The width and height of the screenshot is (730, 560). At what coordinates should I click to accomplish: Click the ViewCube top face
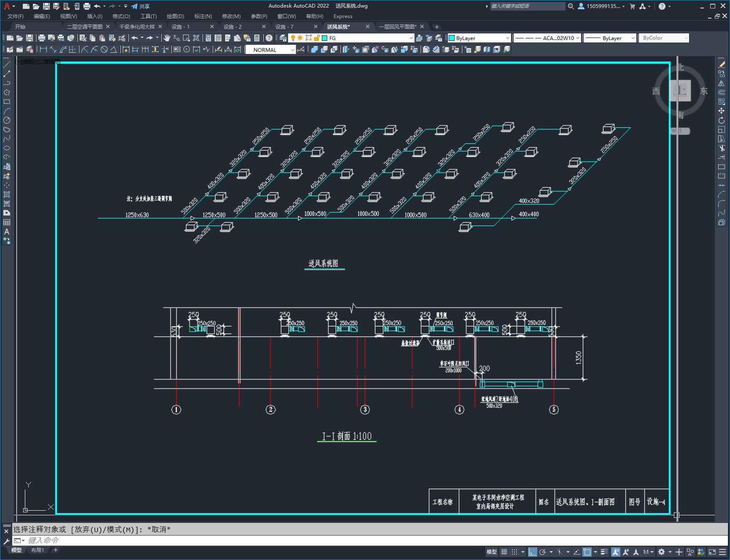point(680,90)
